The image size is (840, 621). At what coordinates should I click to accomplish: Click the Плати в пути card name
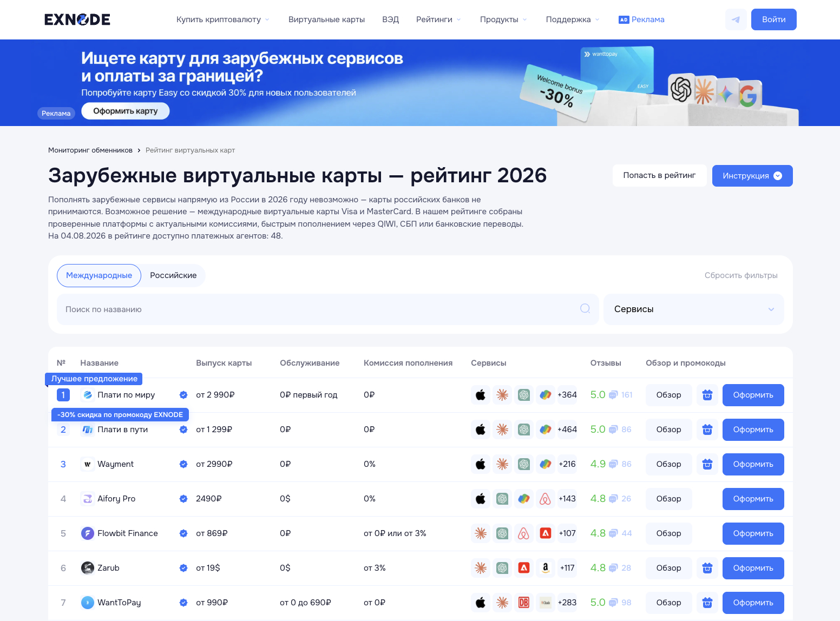point(122,430)
